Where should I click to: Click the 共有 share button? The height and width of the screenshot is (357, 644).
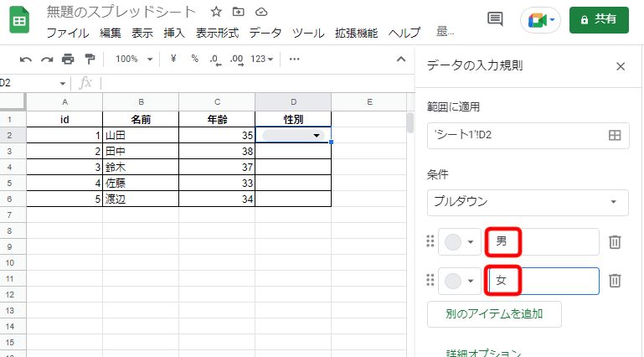coord(599,20)
